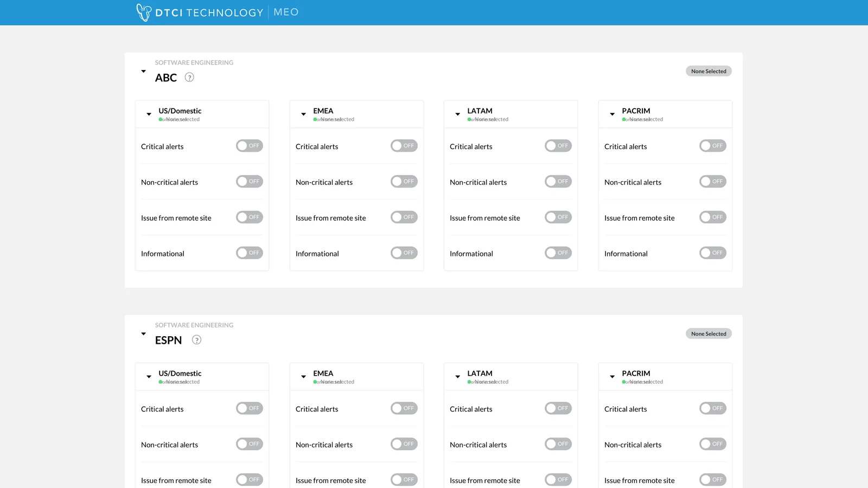Toggle ESPN PACRIM Issue from remote site
868x488 pixels.
[x=713, y=480]
